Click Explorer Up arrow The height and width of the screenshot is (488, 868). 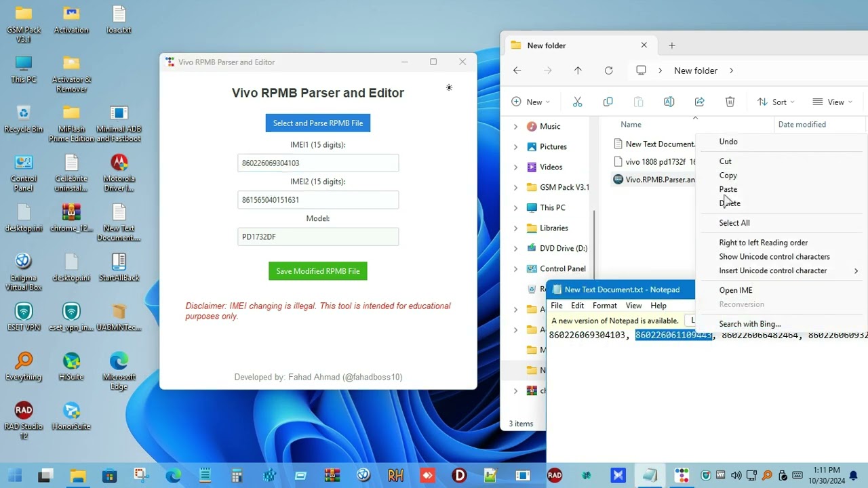[578, 70]
